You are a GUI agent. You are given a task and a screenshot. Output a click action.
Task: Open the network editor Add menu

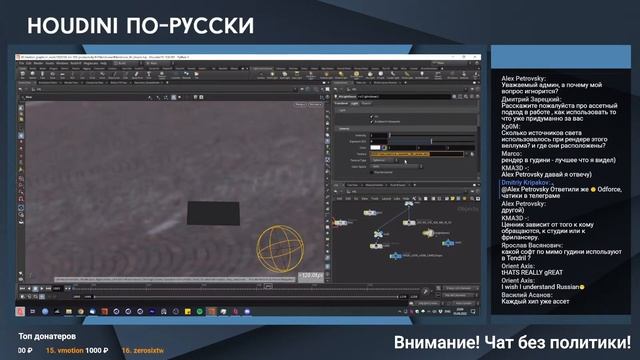coord(340,199)
